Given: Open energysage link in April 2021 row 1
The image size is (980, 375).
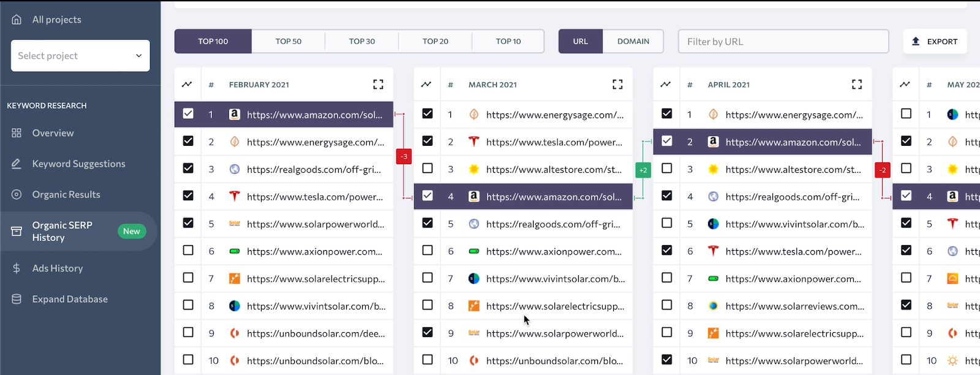Looking at the screenshot, I should point(794,115).
